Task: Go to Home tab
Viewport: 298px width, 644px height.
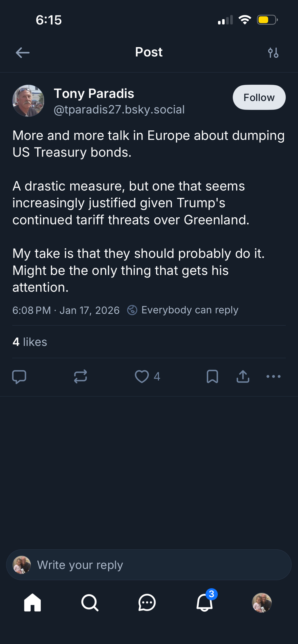Action: click(x=33, y=602)
